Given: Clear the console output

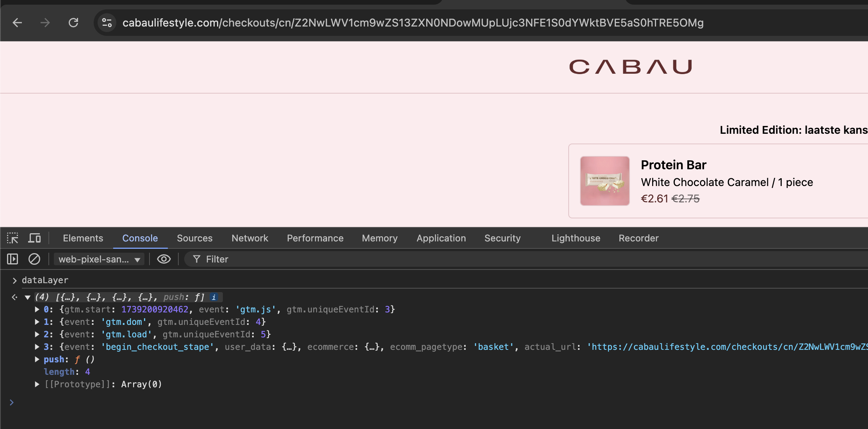Looking at the screenshot, I should click(x=34, y=259).
